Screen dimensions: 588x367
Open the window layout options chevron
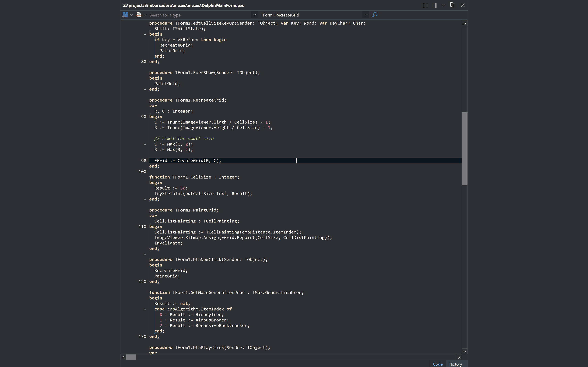[x=443, y=5]
